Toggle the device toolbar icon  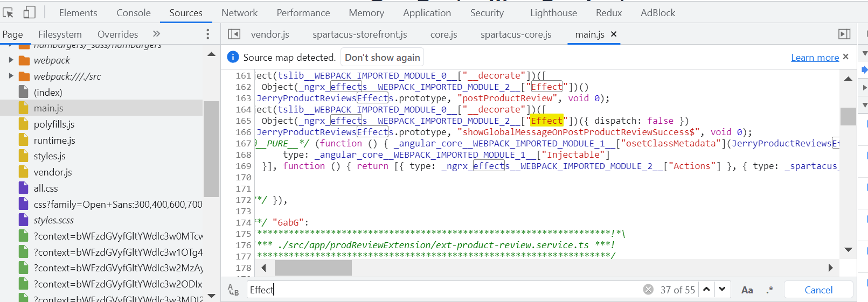tap(29, 12)
